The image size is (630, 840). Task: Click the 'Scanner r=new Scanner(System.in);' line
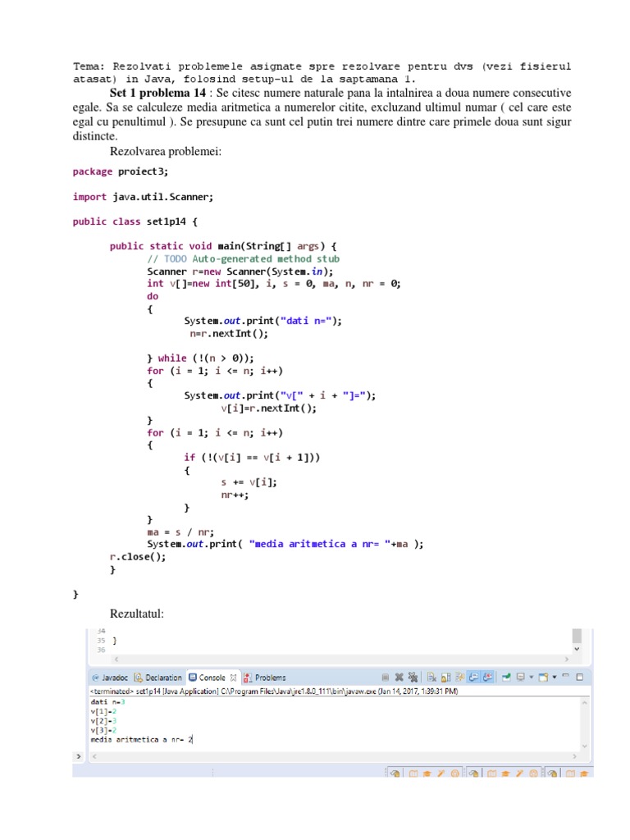tap(240, 272)
